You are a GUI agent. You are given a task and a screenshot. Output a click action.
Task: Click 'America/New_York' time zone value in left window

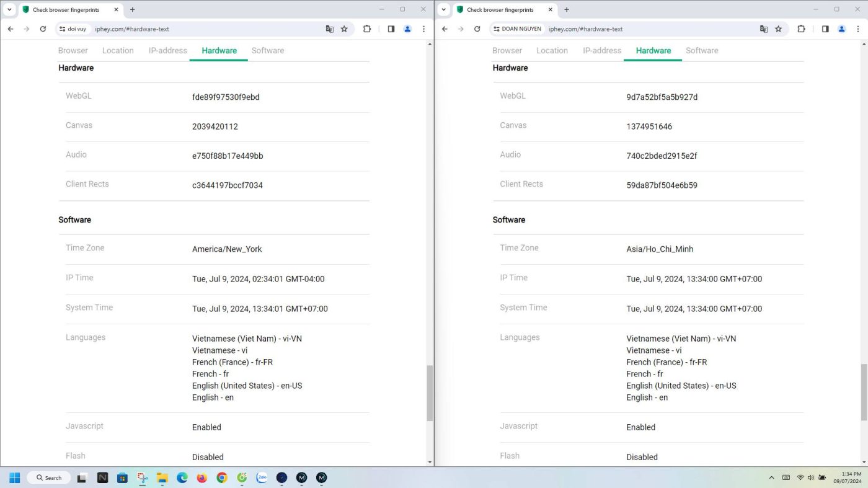point(227,249)
